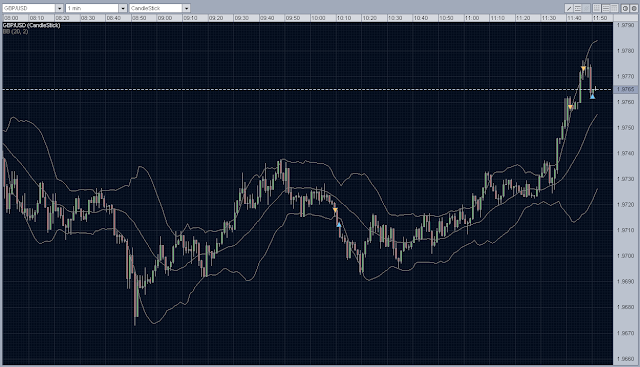The height and width of the screenshot is (367, 640).
Task: Click orange sell arrow at the price peak
Action: coord(584,68)
